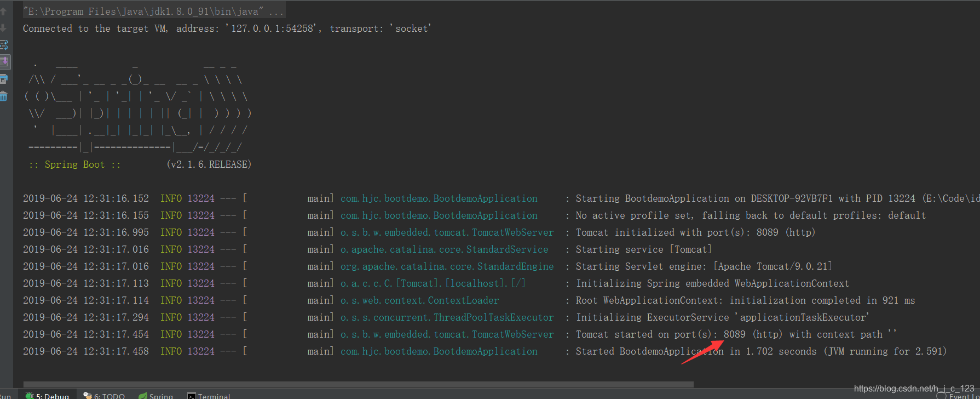Switch to the 5: Debug tool window tab
The height and width of the screenshot is (399, 980).
pyautogui.click(x=47, y=395)
